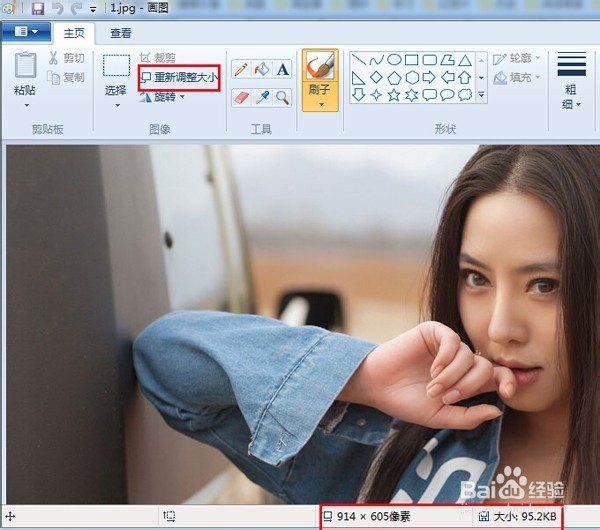Screen dimensions: 600x530
Task: Save the file via quick access icon
Action: [38, 8]
